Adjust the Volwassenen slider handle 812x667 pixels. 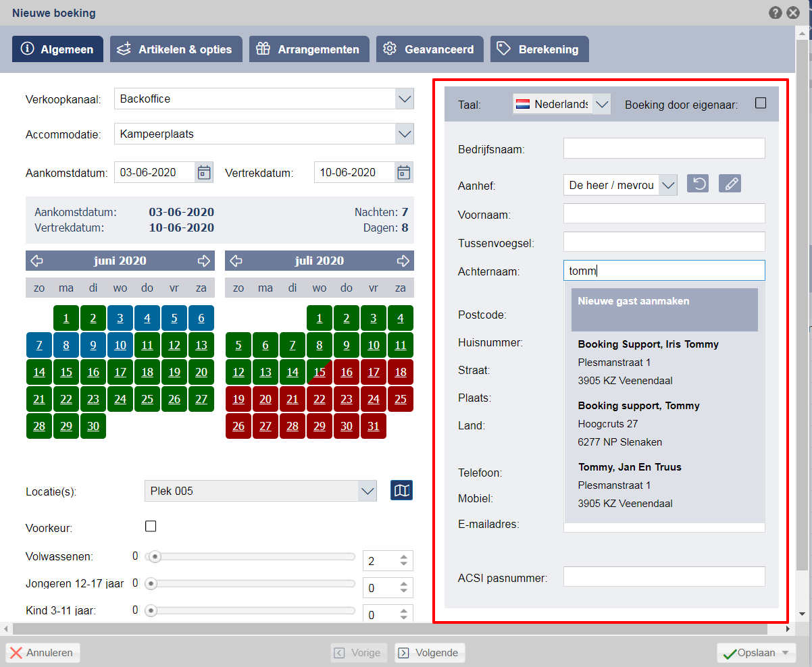pos(155,556)
